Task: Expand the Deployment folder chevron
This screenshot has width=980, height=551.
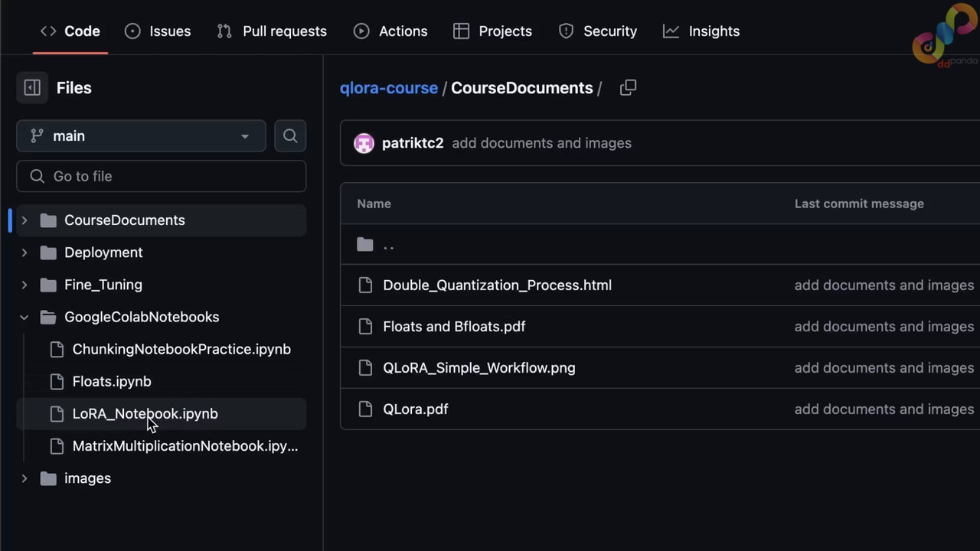Action: coord(24,253)
